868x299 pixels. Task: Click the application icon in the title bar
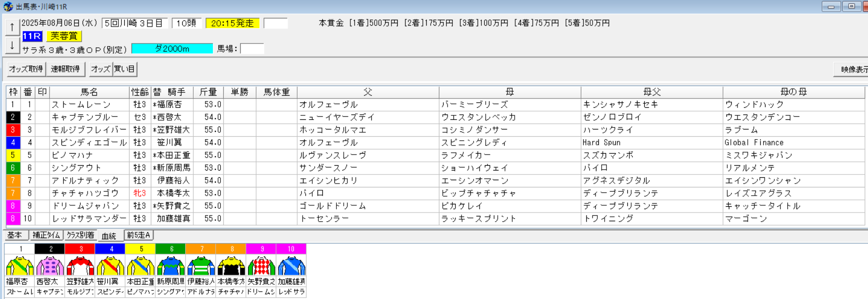(8, 6)
